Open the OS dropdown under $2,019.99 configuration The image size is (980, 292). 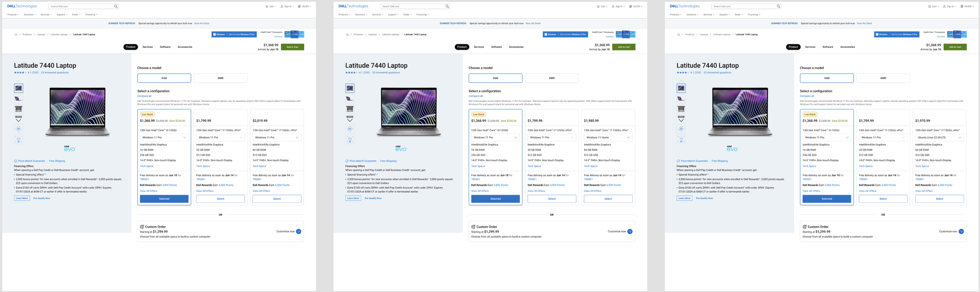coord(277,137)
